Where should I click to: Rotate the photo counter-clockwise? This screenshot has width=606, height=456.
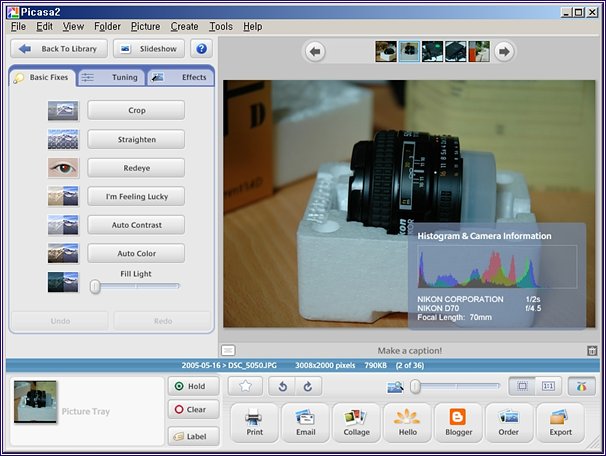[x=283, y=386]
